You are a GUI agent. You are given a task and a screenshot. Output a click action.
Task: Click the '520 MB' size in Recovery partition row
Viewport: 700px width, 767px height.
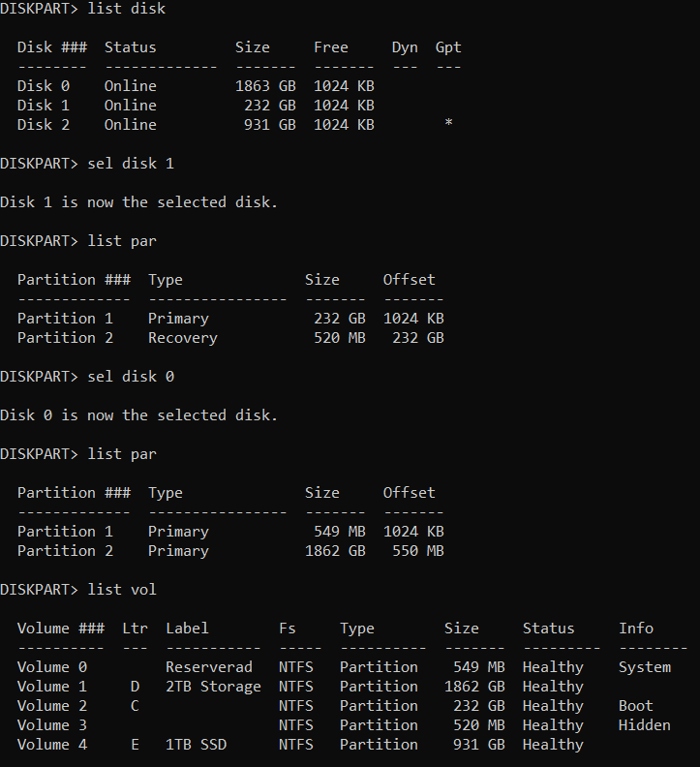[340, 338]
